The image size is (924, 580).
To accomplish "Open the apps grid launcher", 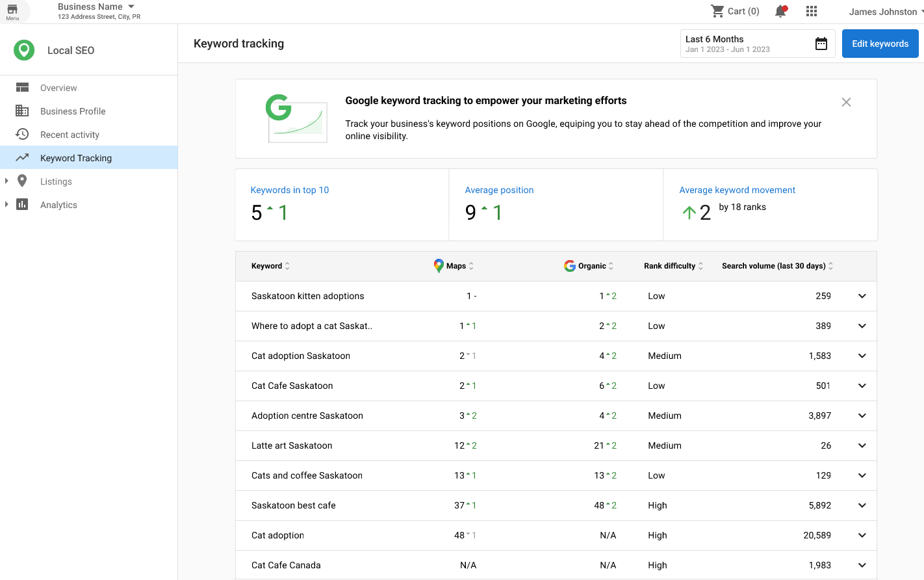I will pyautogui.click(x=811, y=11).
